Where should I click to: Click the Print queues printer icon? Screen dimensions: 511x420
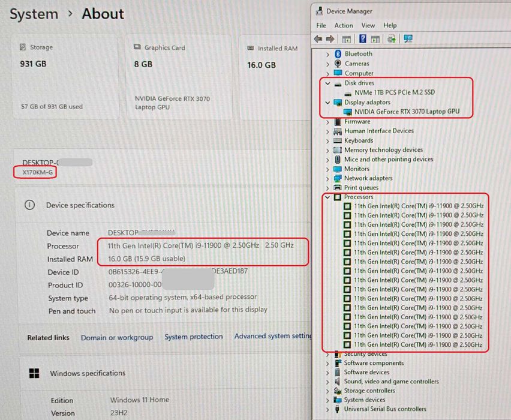click(x=338, y=187)
